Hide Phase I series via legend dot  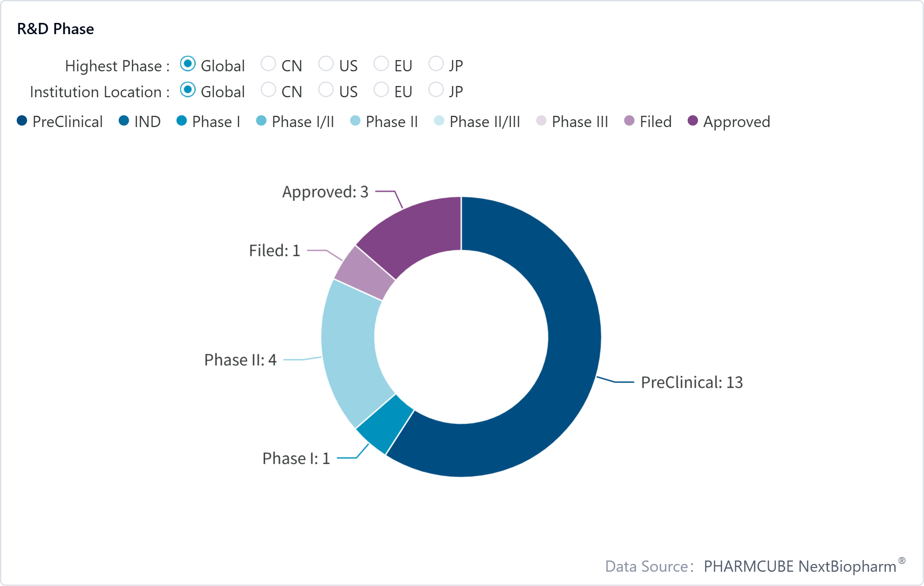[x=182, y=121]
